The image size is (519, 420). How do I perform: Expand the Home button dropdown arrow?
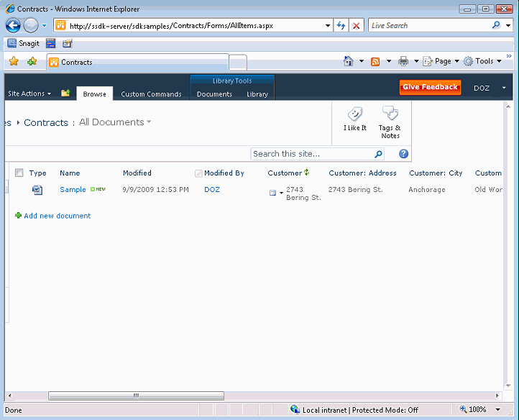[362, 61]
